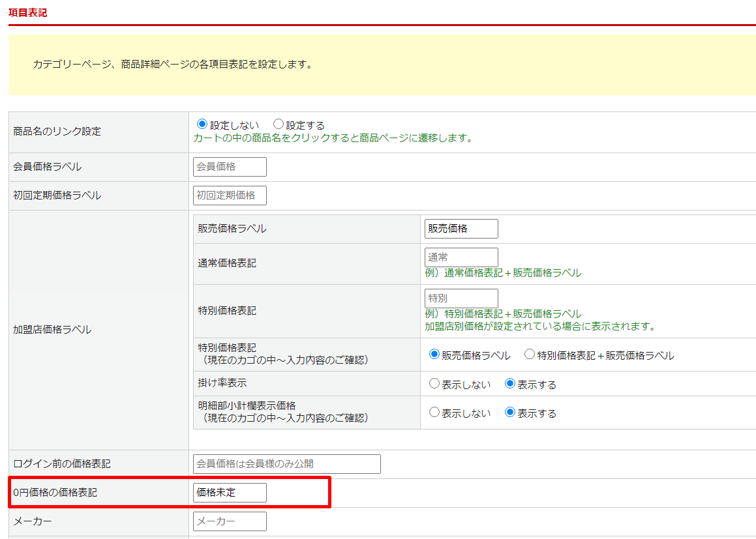Viewport: 756px width, 539px height.
Task: Click the green hint text under 商品名のリンク設定
Action: coord(333,138)
